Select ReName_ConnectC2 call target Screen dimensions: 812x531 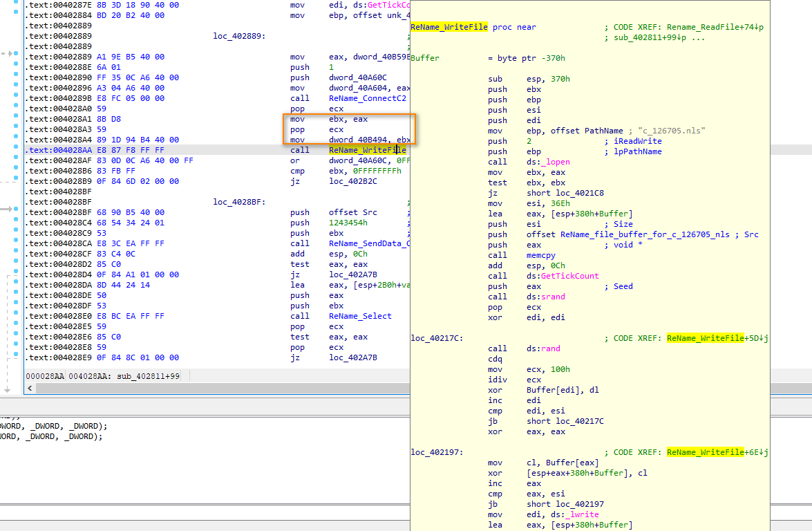click(x=368, y=98)
